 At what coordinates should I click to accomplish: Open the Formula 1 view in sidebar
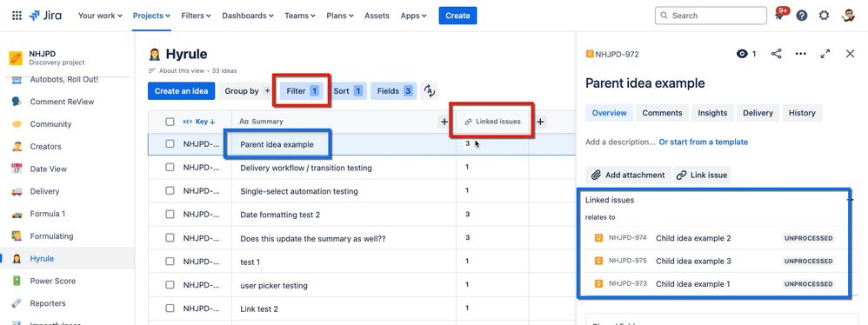point(48,214)
